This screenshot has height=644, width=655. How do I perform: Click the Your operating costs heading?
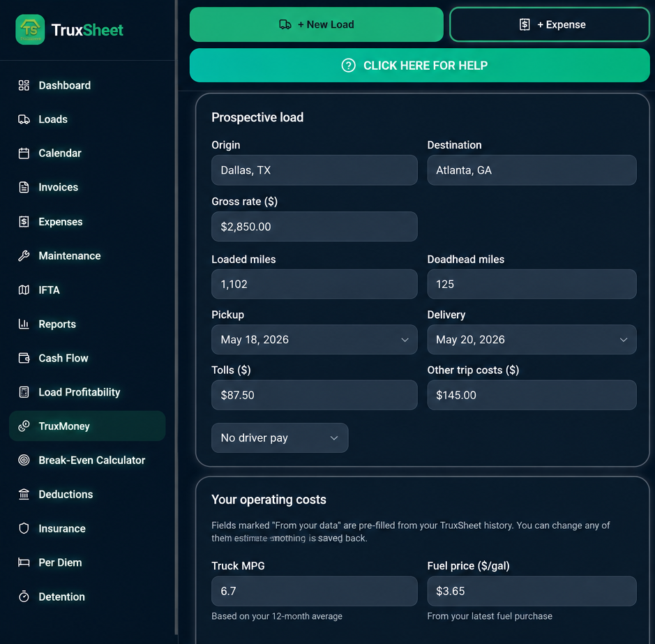point(269,500)
